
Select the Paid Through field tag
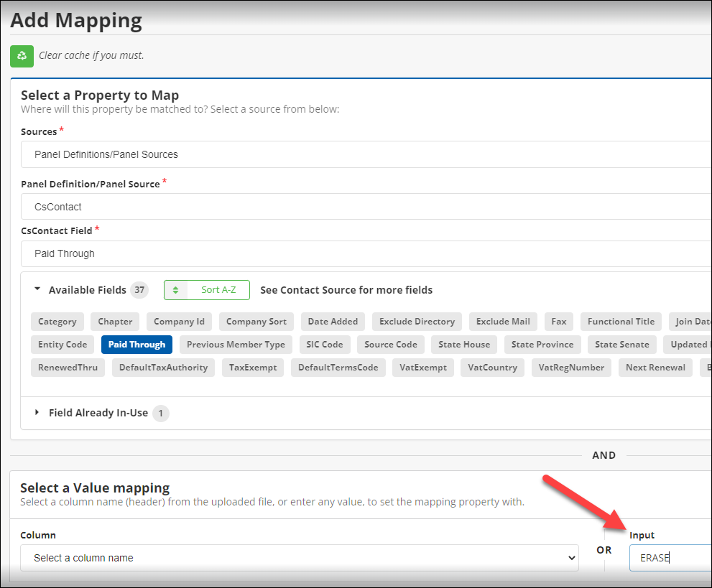pyautogui.click(x=137, y=345)
